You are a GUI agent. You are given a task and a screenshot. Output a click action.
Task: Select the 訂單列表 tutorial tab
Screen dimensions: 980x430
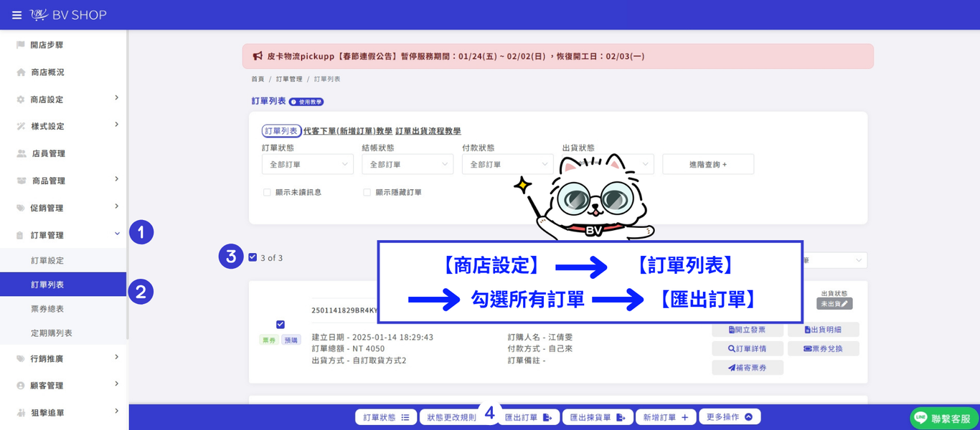pyautogui.click(x=281, y=131)
